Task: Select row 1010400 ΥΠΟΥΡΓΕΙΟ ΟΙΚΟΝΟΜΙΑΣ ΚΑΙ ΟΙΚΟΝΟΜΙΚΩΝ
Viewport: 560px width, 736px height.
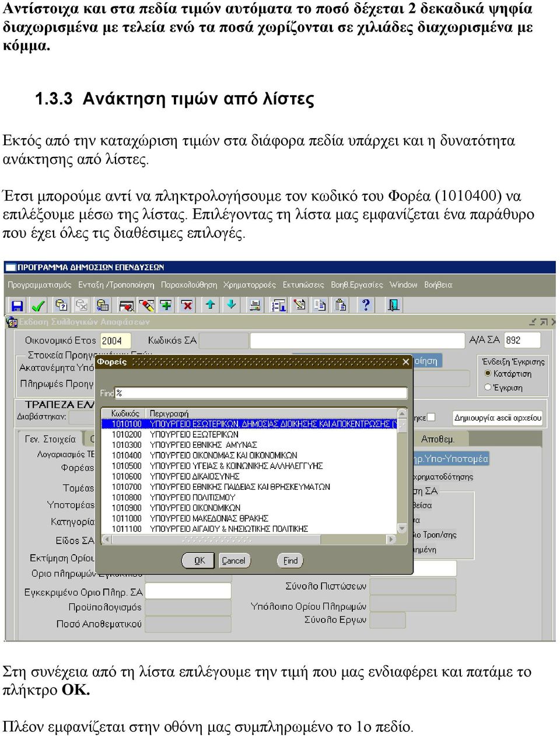Action: 249,455
